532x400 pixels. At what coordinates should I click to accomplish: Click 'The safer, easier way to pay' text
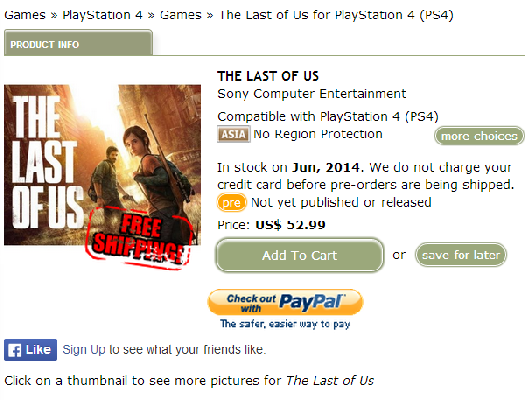pos(285,324)
